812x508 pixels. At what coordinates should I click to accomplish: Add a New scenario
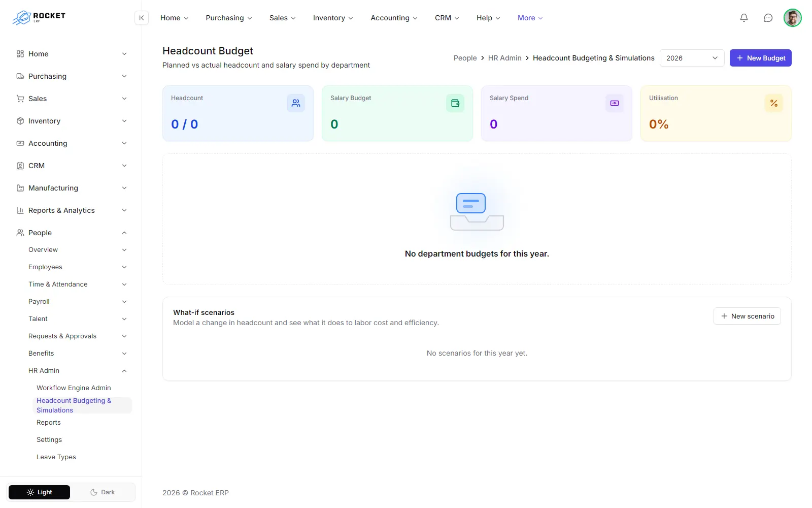pos(747,316)
